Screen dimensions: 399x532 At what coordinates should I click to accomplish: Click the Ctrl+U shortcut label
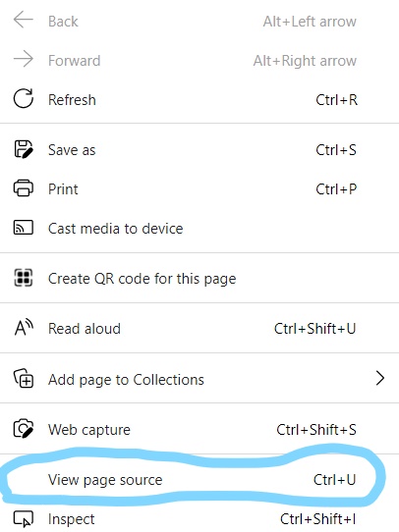point(334,480)
